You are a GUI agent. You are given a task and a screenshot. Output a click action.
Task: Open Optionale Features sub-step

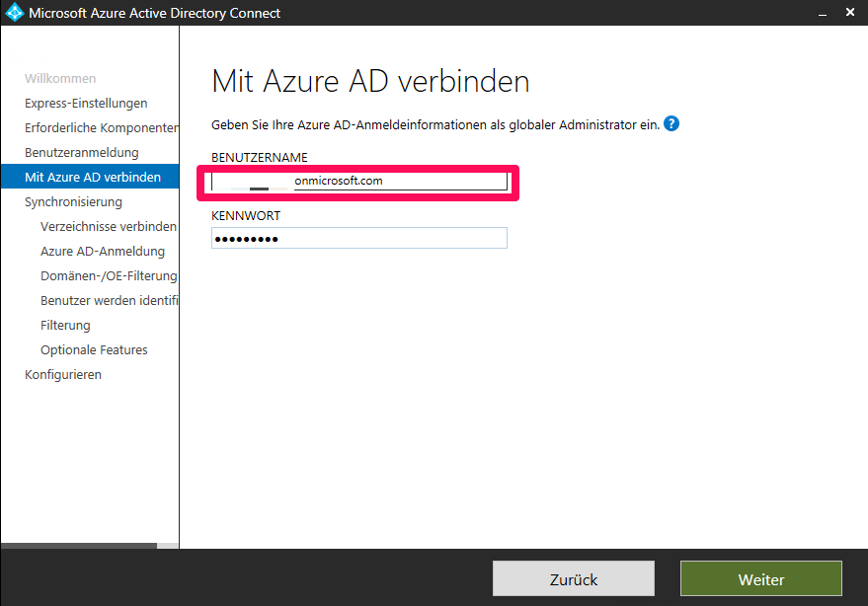94,349
